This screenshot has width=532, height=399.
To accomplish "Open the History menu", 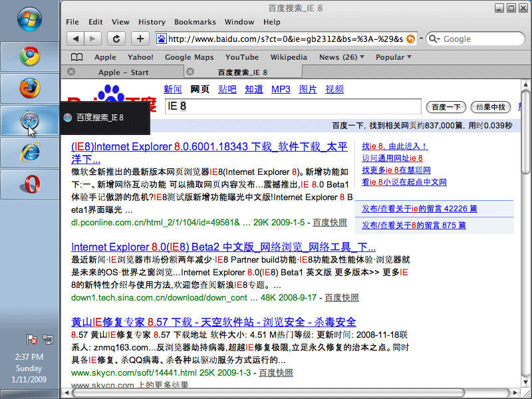I will 152,22.
